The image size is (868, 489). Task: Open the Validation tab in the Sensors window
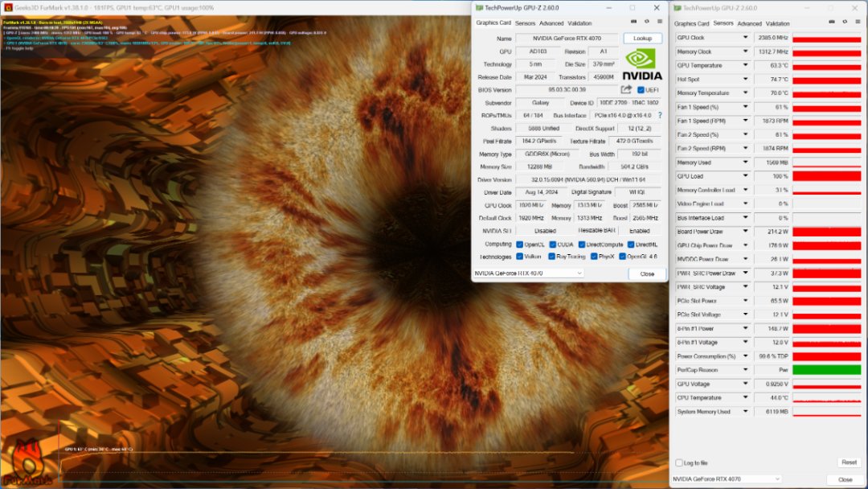point(777,23)
